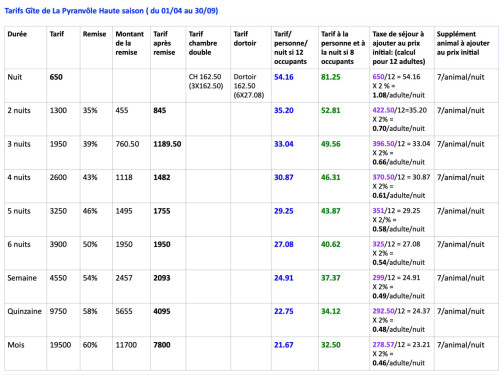
Task: Select the Dortoir 162.50 cell
Action: click(x=249, y=86)
